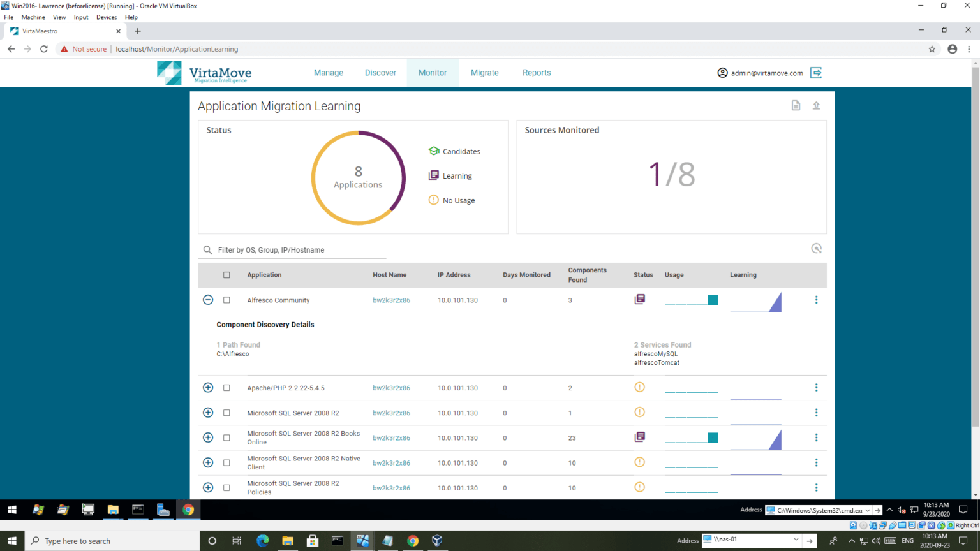Open the Reports tab
This screenshot has height=551, width=980.
coord(536,73)
